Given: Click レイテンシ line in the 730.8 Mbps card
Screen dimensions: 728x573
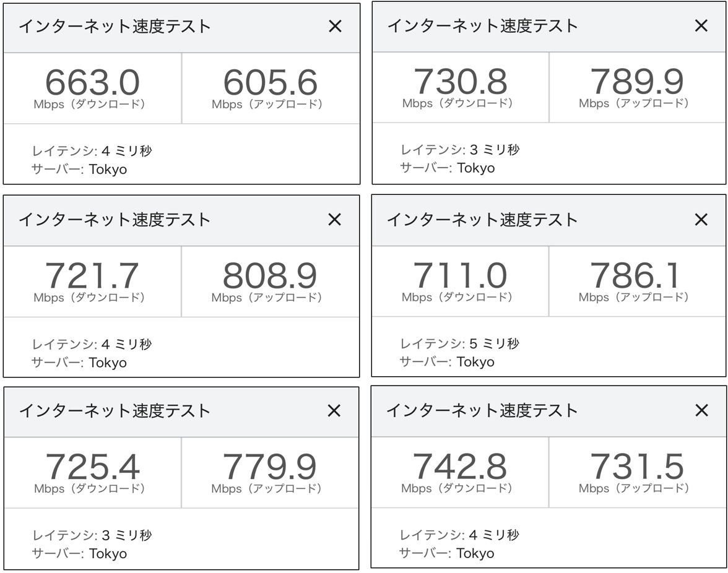Looking at the screenshot, I should (x=460, y=150).
